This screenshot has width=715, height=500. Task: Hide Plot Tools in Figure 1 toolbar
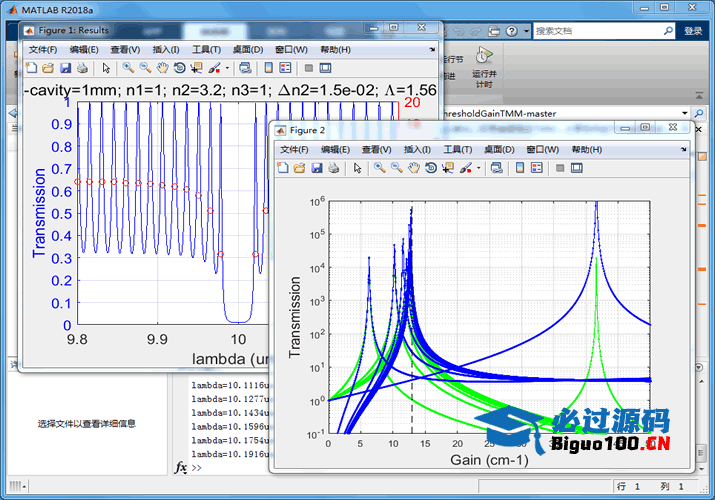pos(309,68)
